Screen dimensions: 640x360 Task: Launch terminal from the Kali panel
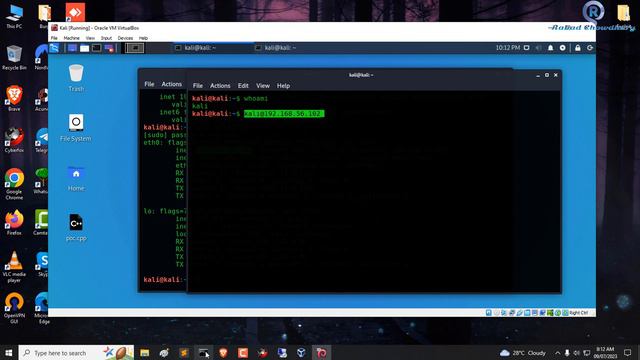(96, 48)
